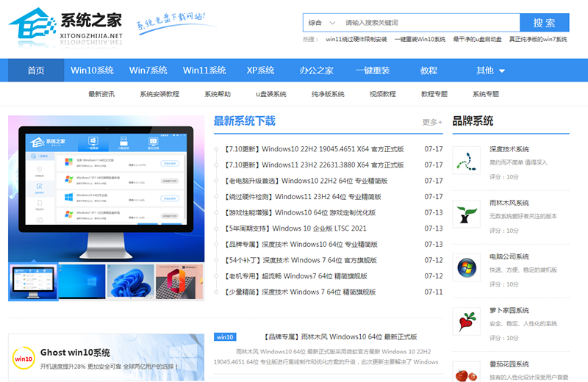Select the Windows 10 blue desktop thumbnail
588x382 pixels.
coord(82,282)
